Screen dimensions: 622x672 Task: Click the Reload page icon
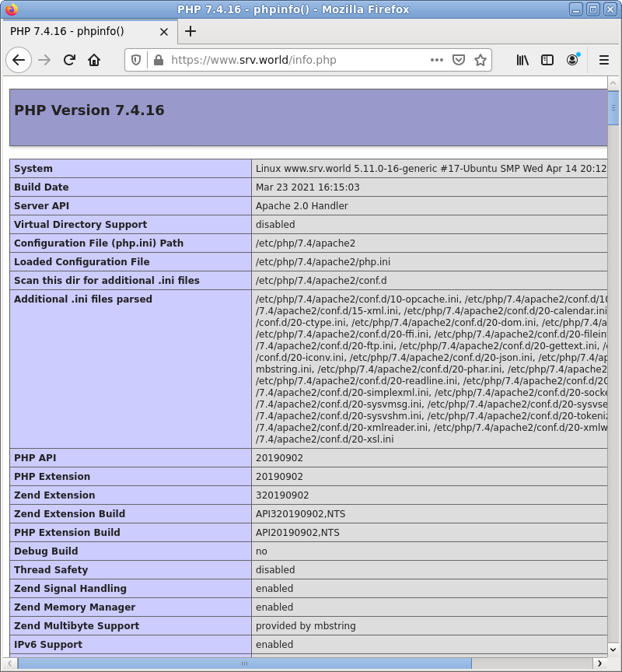(x=68, y=59)
